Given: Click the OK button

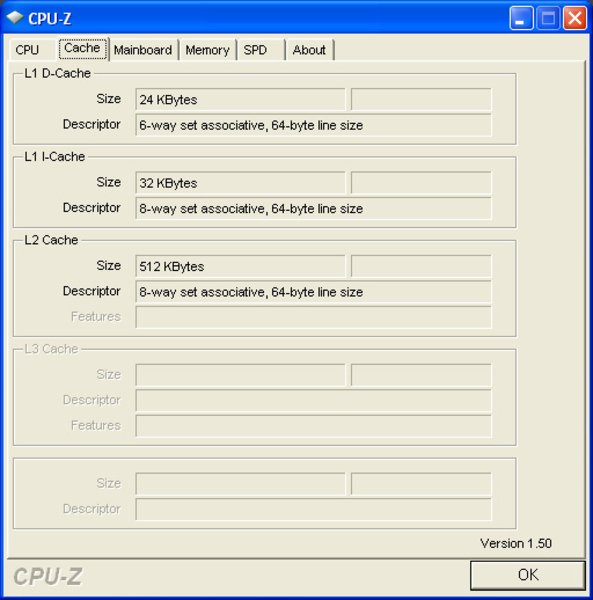Looking at the screenshot, I should pyautogui.click(x=528, y=575).
